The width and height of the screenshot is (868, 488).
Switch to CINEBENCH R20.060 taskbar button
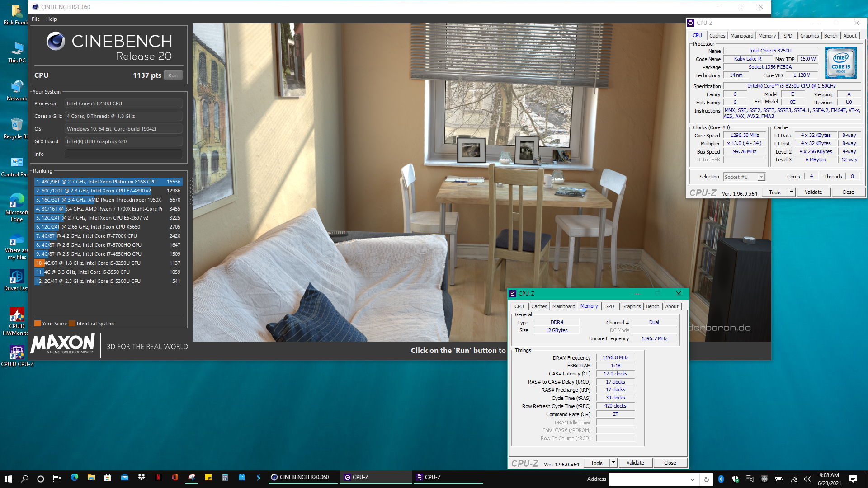point(304,477)
